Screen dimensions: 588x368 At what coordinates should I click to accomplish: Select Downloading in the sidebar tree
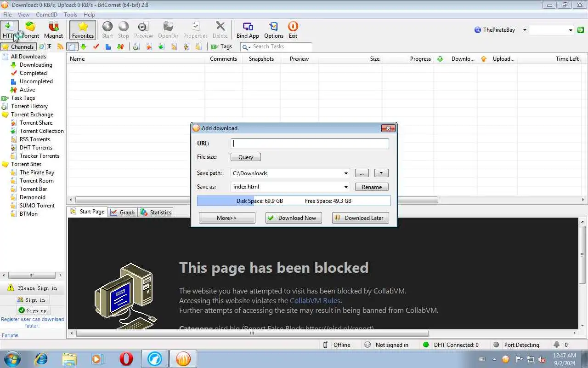click(36, 65)
